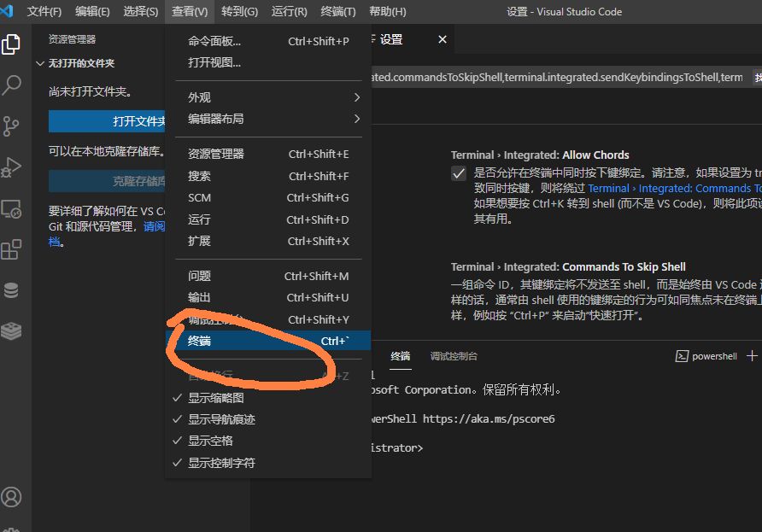Screen dimensions: 762x532
Task: Click the VS Code logo icon
Action: click(x=7, y=11)
